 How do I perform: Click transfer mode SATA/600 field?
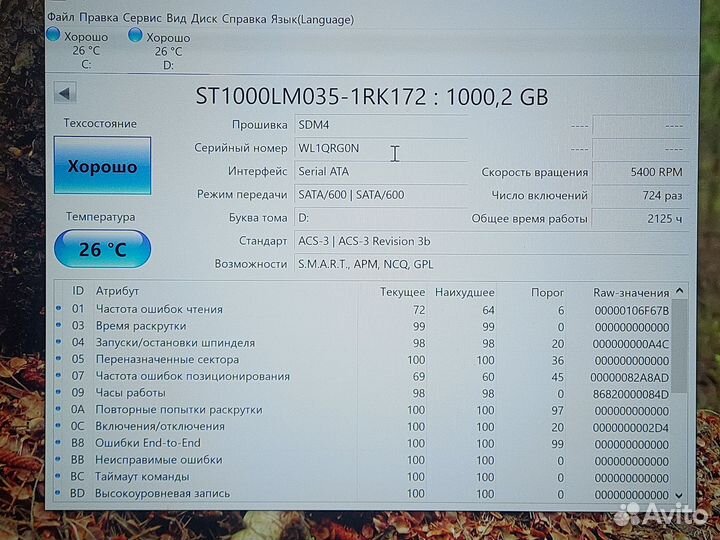coord(381,195)
